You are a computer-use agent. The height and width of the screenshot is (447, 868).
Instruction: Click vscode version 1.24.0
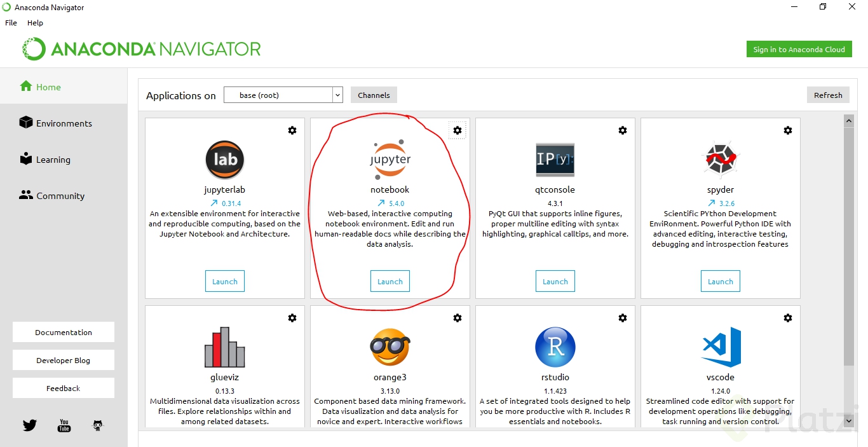click(x=721, y=391)
